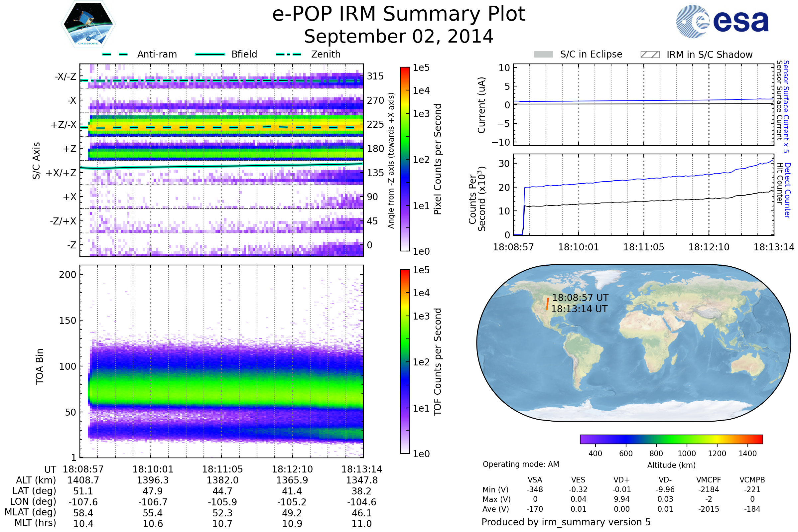The width and height of the screenshot is (798, 532).
Task: Click the 18:08:57 UT map label
Action: [x=580, y=298]
